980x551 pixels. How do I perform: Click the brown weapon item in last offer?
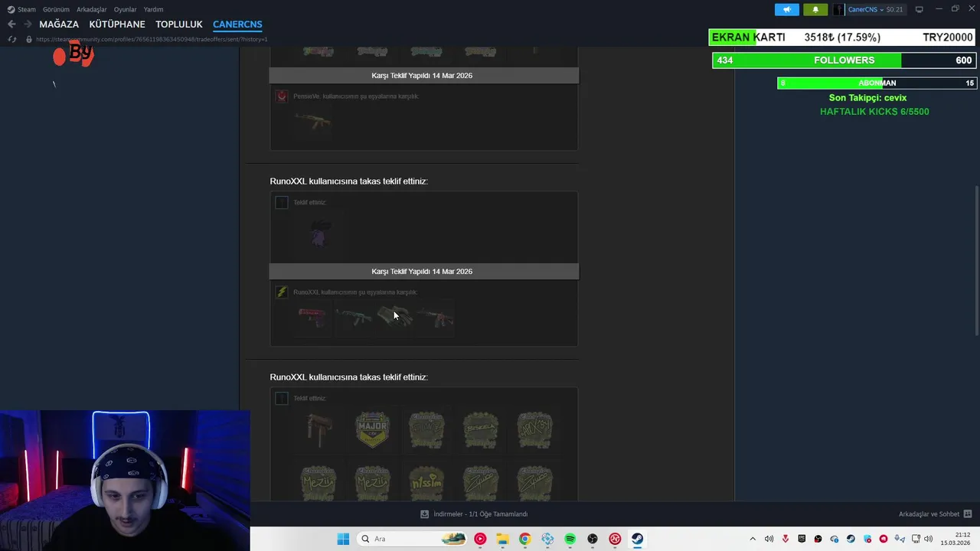[318, 430]
